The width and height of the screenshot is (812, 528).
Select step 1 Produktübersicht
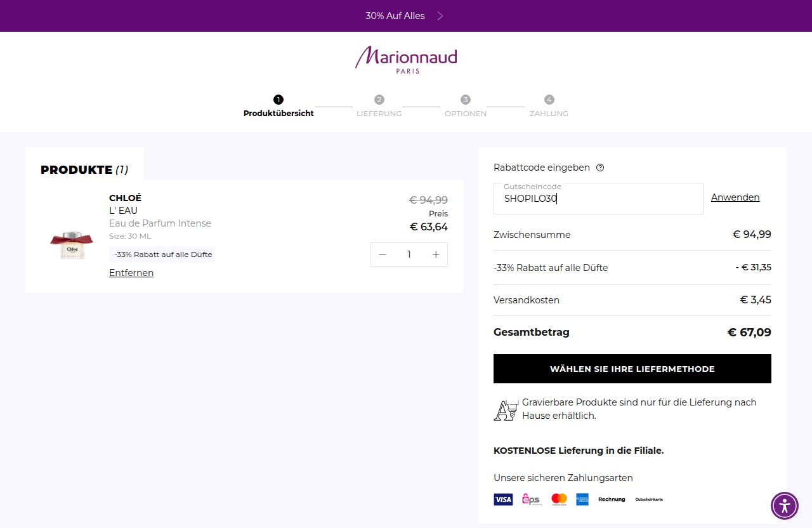(278, 106)
